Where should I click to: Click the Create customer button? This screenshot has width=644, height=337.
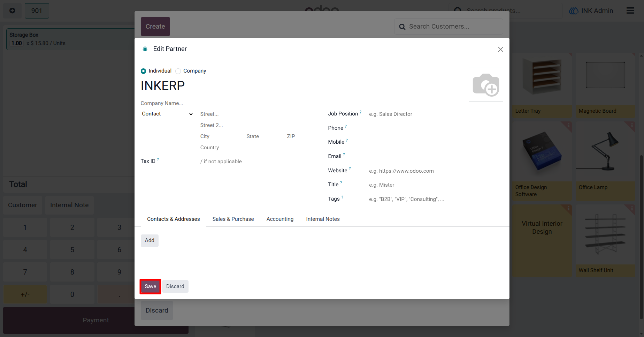(x=155, y=27)
